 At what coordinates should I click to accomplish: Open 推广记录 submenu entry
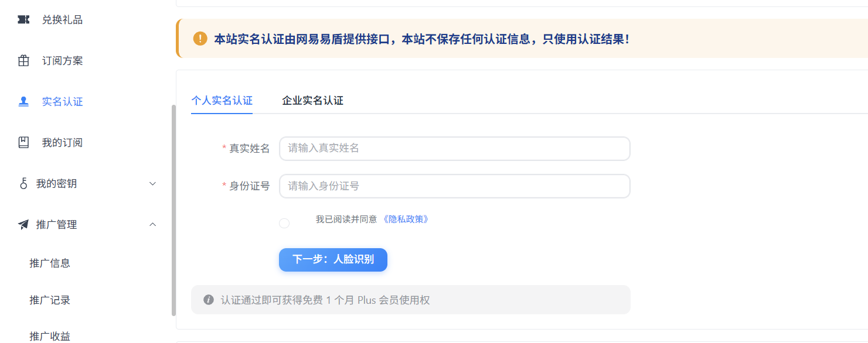pos(50,300)
